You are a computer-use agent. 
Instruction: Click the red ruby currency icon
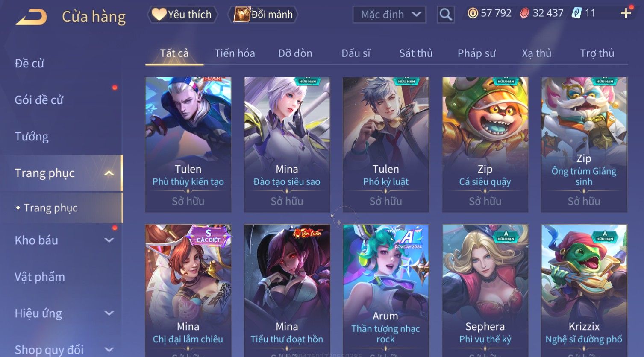[x=524, y=13]
